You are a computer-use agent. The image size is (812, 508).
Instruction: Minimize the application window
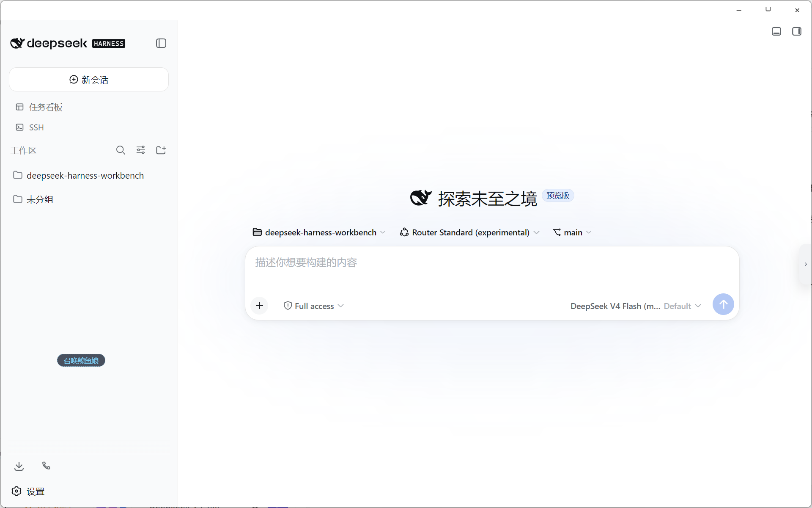tap(739, 10)
